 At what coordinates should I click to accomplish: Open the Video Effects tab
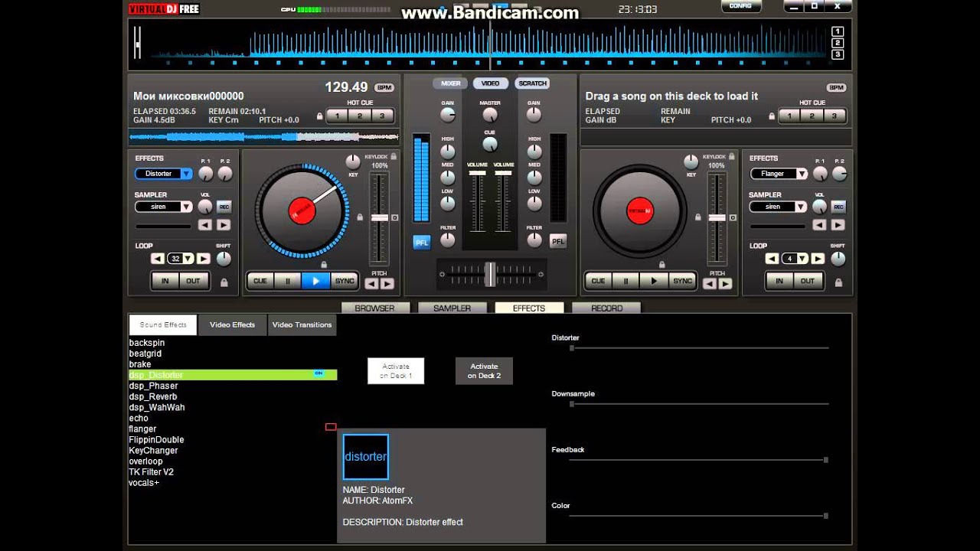(x=232, y=324)
